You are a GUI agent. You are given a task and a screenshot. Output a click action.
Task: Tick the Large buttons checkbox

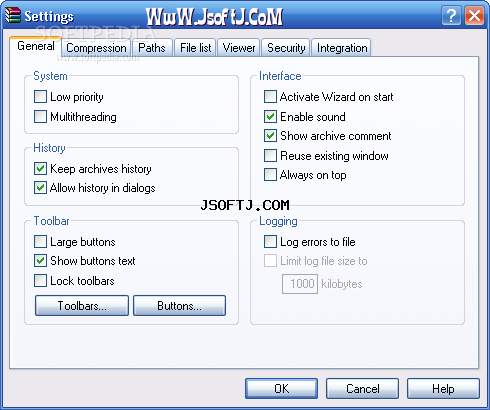(40, 242)
